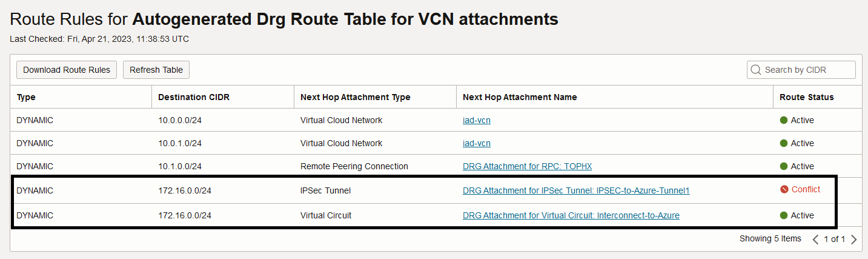Open IPSEC-to-Azure-Tunnel1 attachment link
Image resolution: width=868 pixels, height=259 pixels.
[576, 190]
